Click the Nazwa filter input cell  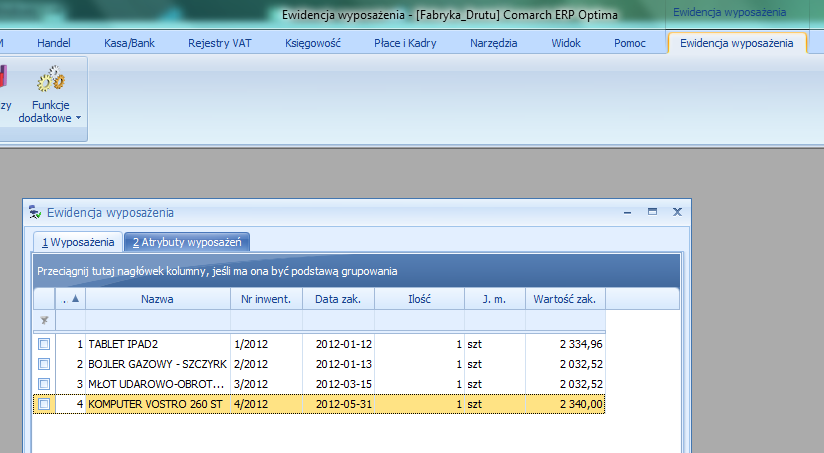[x=158, y=320]
